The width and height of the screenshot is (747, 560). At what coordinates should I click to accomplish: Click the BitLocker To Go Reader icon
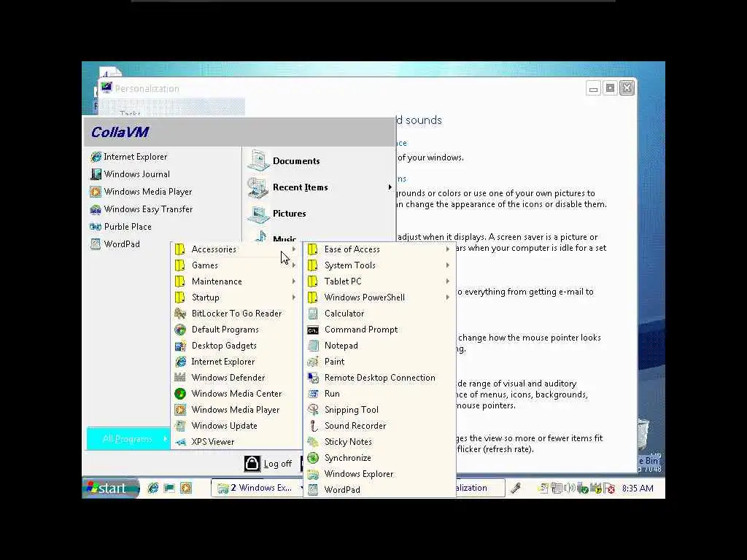point(180,314)
